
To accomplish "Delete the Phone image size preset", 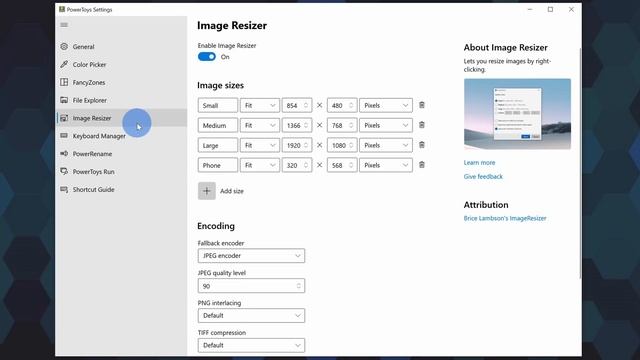I will click(422, 165).
